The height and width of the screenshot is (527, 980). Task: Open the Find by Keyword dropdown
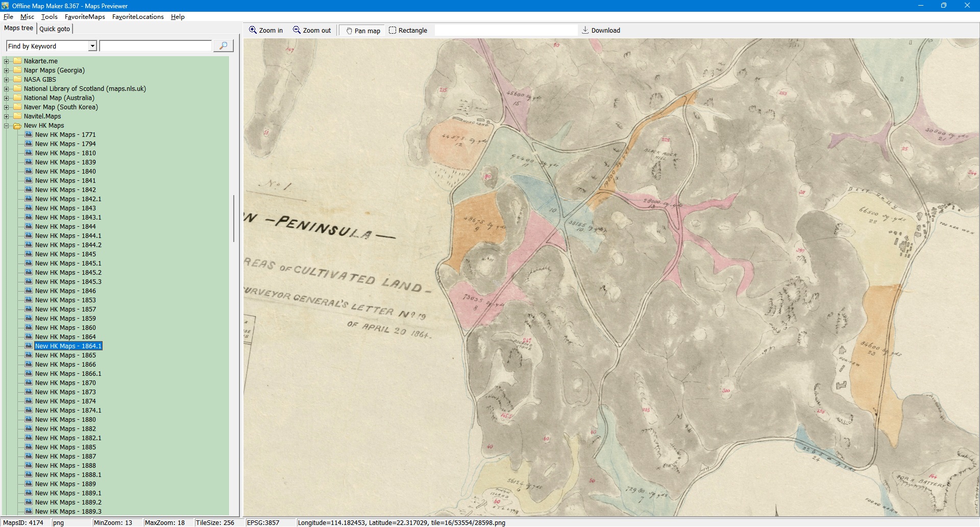(x=92, y=46)
